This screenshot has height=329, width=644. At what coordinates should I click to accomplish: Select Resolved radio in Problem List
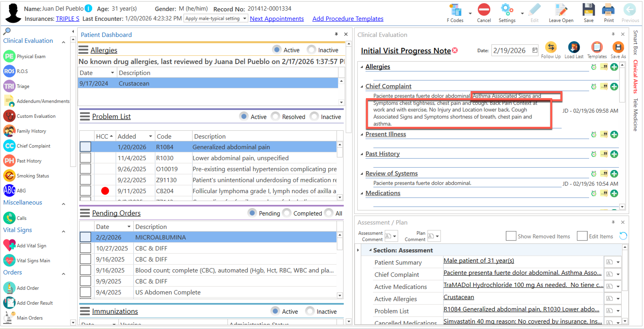click(275, 116)
